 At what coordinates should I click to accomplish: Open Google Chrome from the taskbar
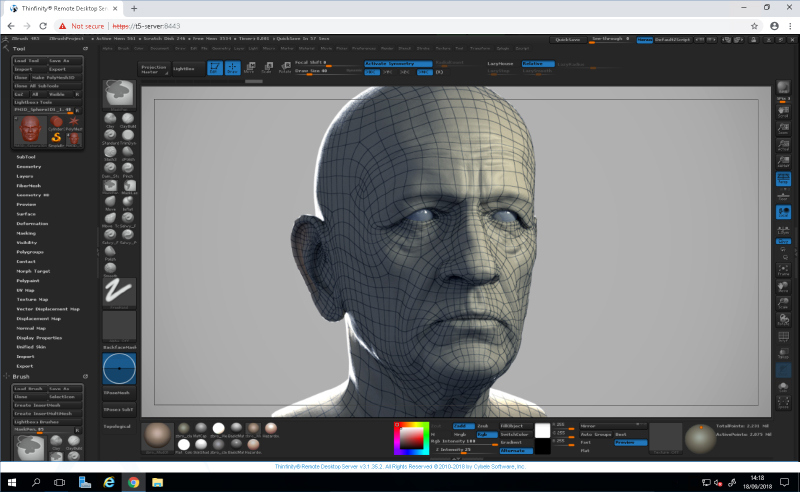click(x=132, y=482)
